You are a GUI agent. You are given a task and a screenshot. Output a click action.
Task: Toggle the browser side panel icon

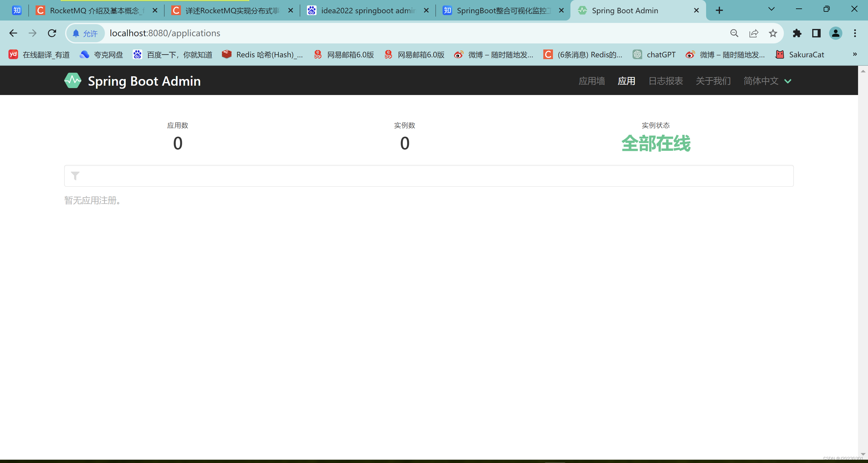click(x=816, y=33)
